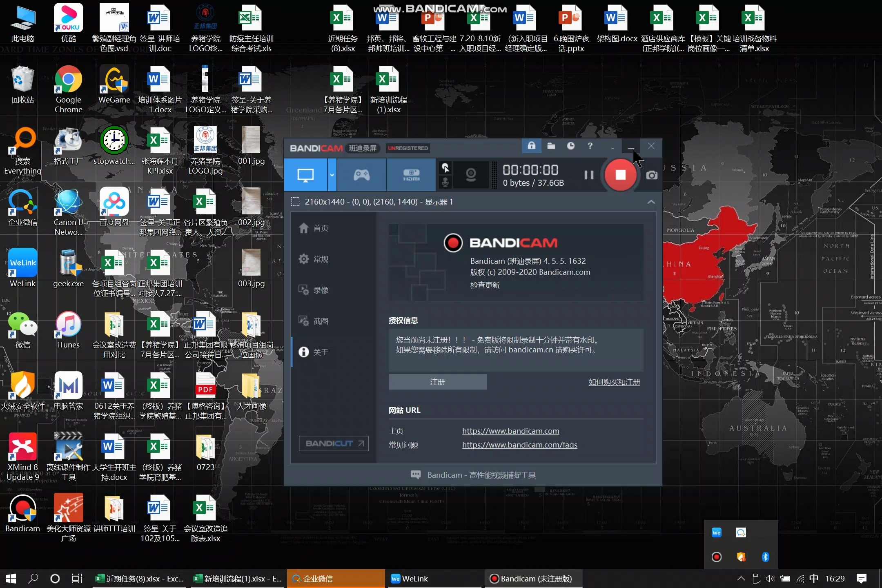Viewport: 882px width, 588px height.
Task: Select 搜索 Everything desktop icon
Action: tap(23, 151)
